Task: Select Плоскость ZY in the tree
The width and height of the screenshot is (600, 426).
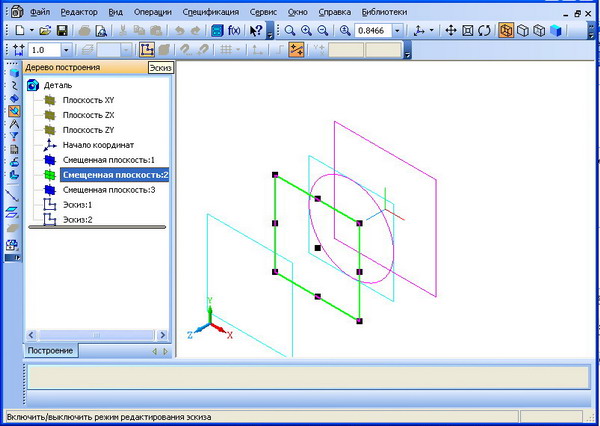Action: click(88, 130)
